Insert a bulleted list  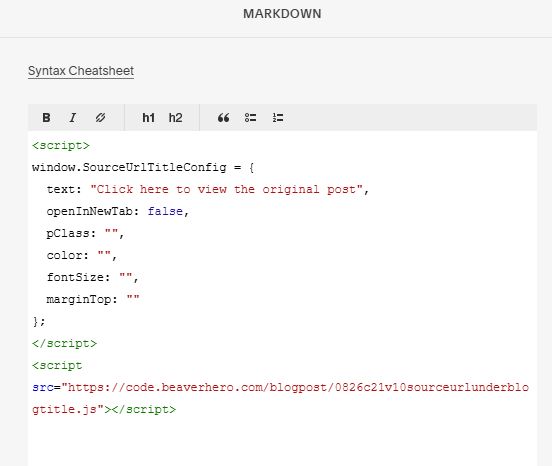[x=250, y=118]
